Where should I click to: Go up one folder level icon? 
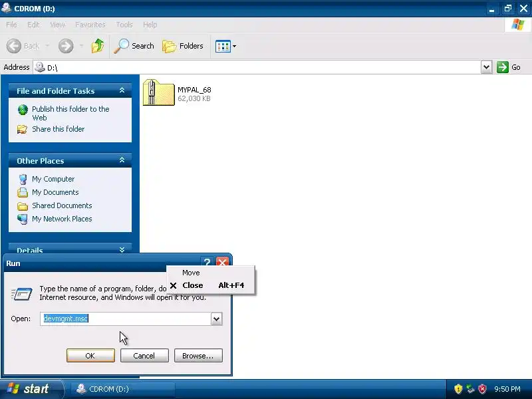98,46
